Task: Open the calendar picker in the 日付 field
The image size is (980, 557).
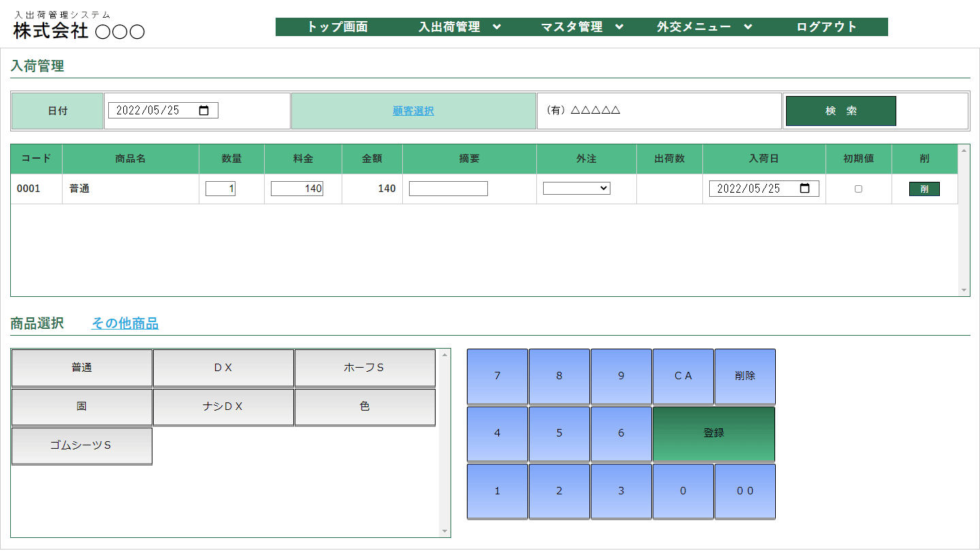Action: click(203, 111)
